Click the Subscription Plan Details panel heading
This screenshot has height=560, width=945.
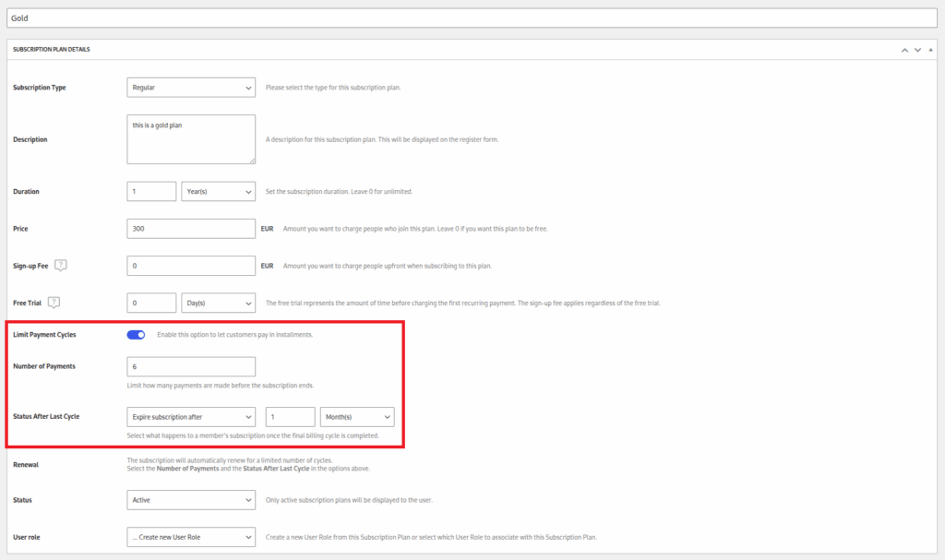point(52,50)
